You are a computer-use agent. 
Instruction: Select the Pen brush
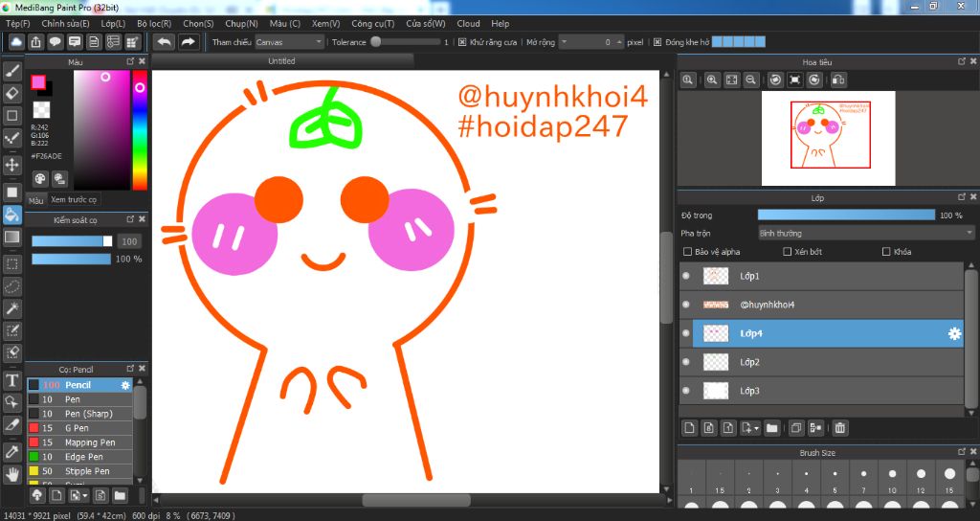click(x=79, y=399)
